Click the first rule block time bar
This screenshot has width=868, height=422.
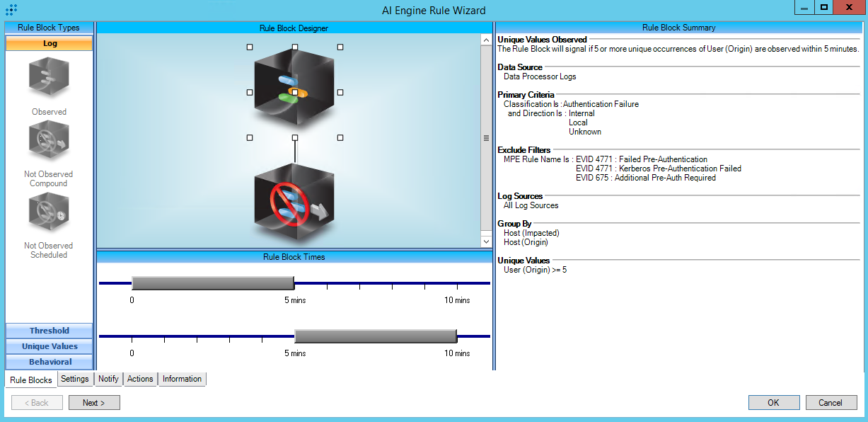click(x=212, y=283)
